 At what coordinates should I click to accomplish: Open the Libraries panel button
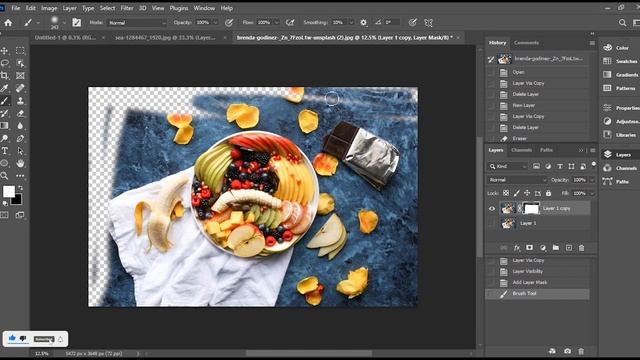[620, 135]
